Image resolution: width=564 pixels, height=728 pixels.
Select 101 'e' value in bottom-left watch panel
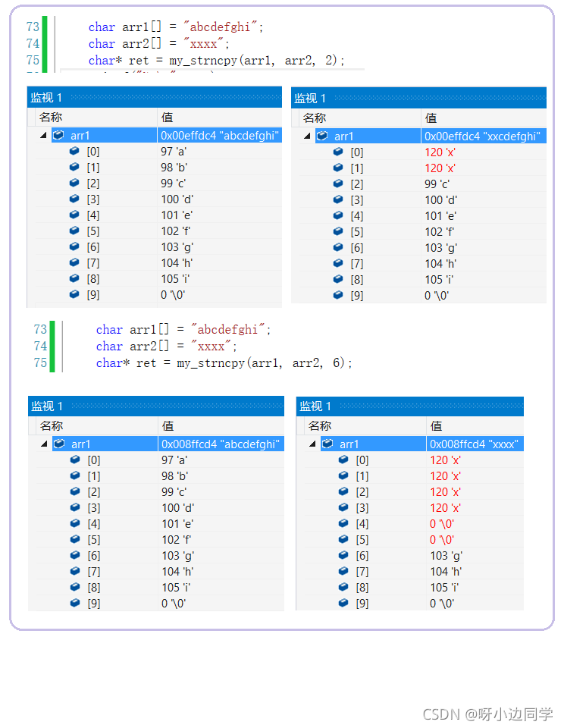tap(177, 524)
